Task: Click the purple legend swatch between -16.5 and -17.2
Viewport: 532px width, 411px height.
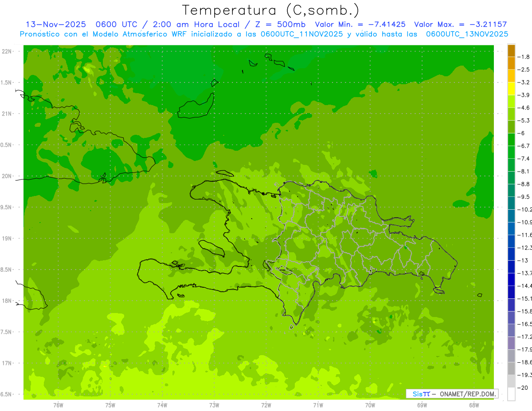Action: pos(511,330)
